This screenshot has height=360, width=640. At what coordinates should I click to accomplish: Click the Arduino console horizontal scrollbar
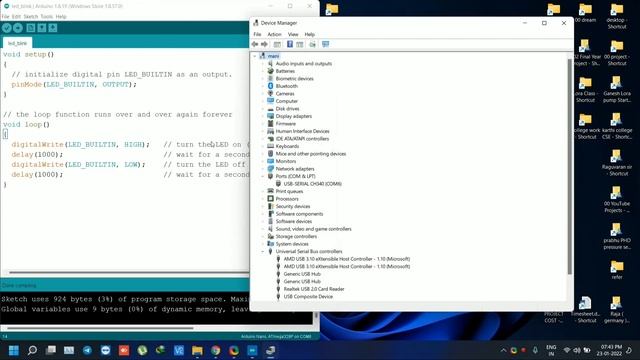[100, 328]
